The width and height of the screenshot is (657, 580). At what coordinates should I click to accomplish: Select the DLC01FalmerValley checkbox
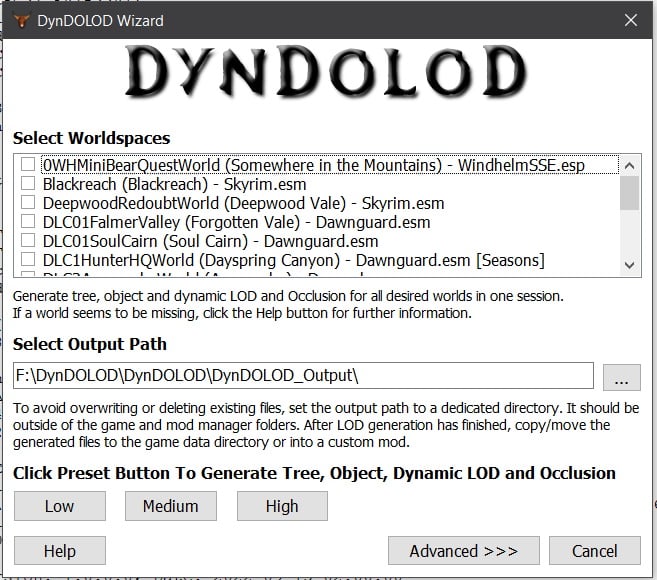pyautogui.click(x=28, y=222)
